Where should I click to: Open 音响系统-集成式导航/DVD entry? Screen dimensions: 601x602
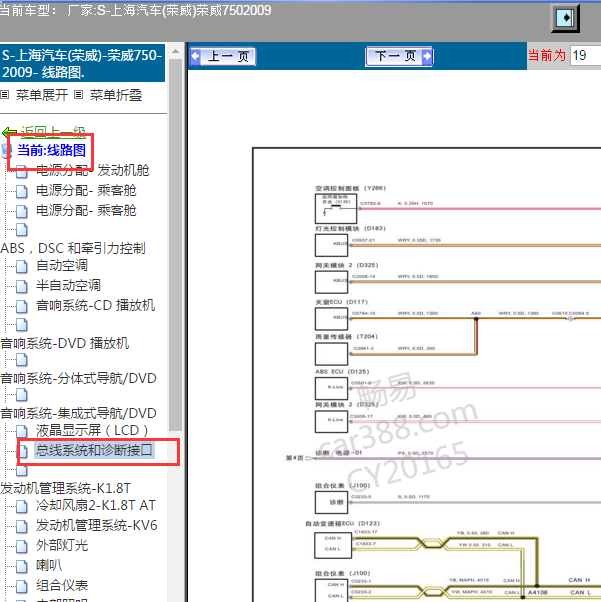click(78, 413)
